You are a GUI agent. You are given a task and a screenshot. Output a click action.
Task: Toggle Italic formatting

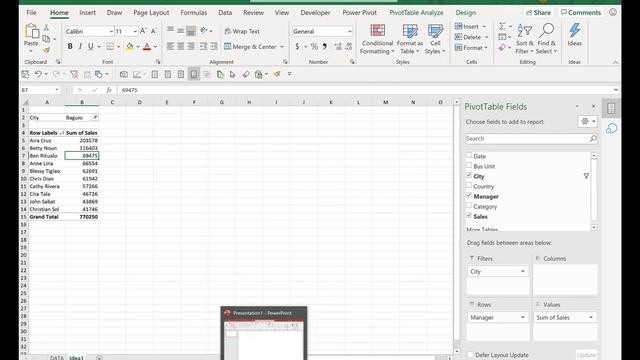[80, 47]
